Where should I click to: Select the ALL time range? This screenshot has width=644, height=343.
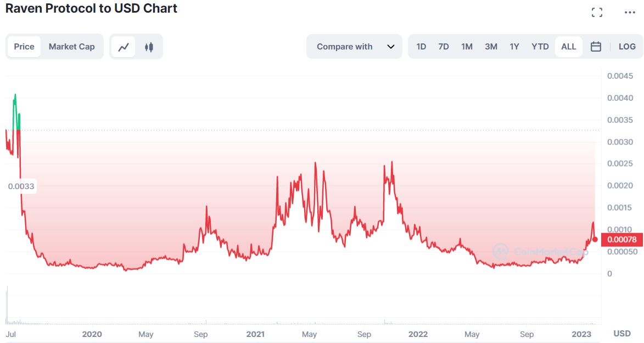(569, 47)
